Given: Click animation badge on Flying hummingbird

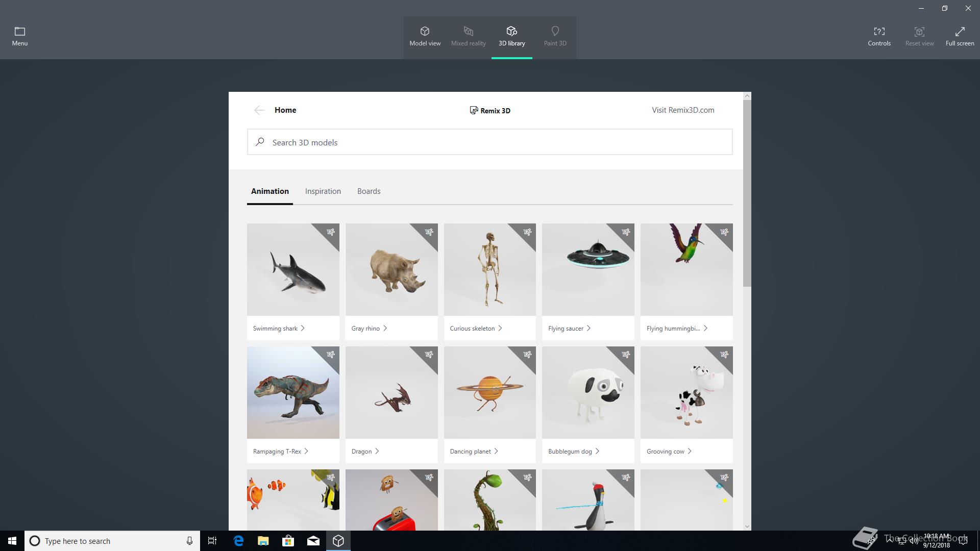Looking at the screenshot, I should (724, 232).
